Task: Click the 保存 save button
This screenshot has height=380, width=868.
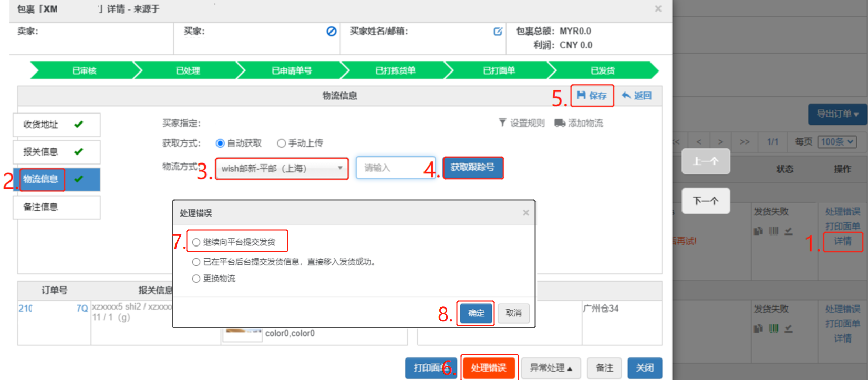Action: 592,96
